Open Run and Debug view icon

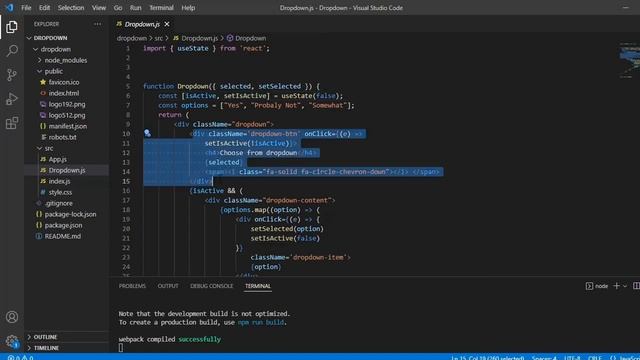pos(12,99)
